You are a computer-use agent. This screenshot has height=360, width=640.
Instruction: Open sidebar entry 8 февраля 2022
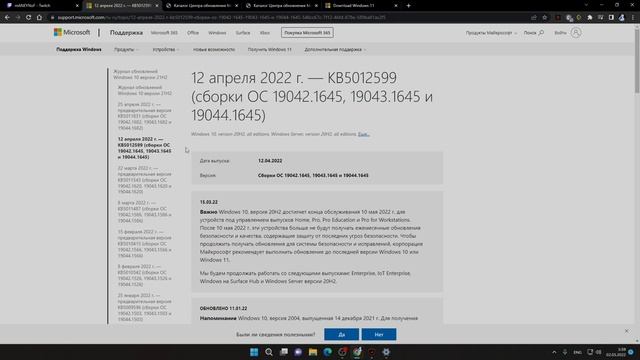click(145, 276)
